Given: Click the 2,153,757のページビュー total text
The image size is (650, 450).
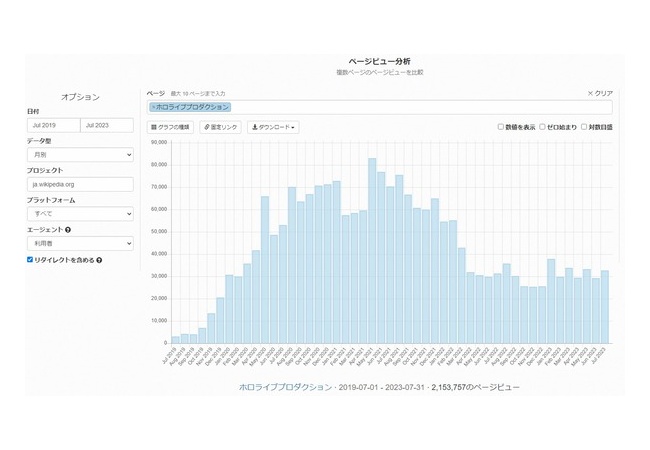Looking at the screenshot, I should [x=475, y=387].
